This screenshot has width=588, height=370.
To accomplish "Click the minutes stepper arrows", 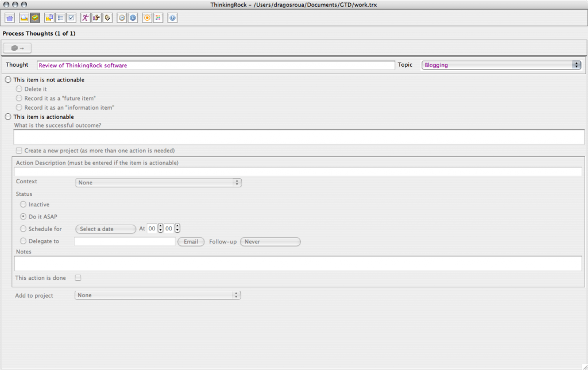I will coord(177,228).
